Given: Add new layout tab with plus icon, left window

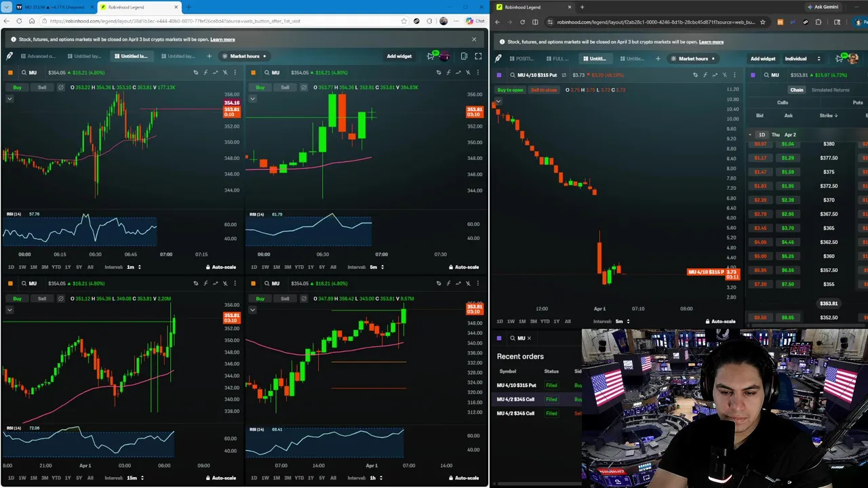Looking at the screenshot, I should pyautogui.click(x=209, y=56).
